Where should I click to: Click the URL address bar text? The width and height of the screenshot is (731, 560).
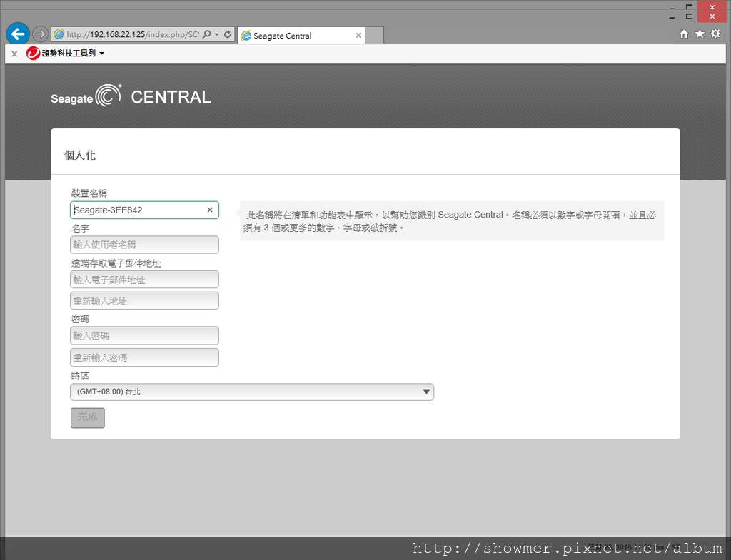[133, 34]
